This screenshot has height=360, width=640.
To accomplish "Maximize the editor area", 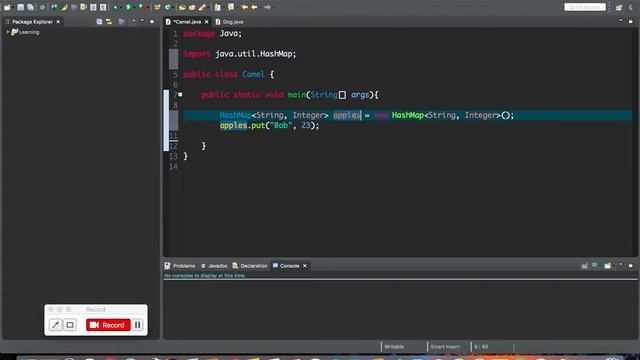I will click(631, 21).
